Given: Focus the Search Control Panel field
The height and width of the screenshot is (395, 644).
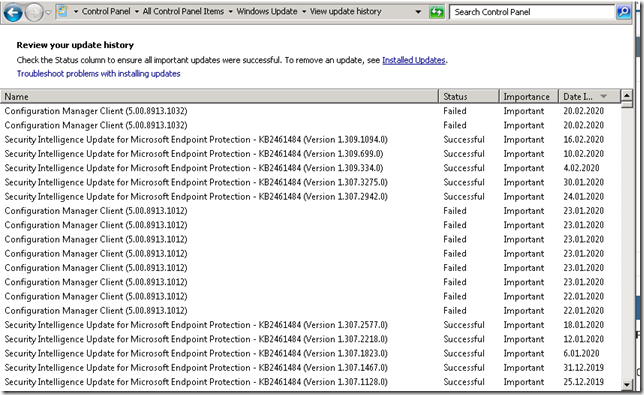Looking at the screenshot, I should pyautogui.click(x=532, y=12).
